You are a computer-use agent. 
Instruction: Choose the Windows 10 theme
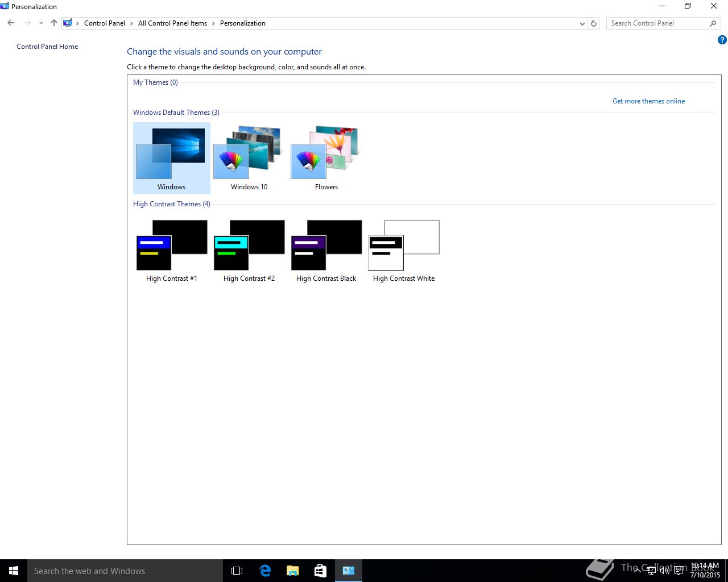coord(249,158)
